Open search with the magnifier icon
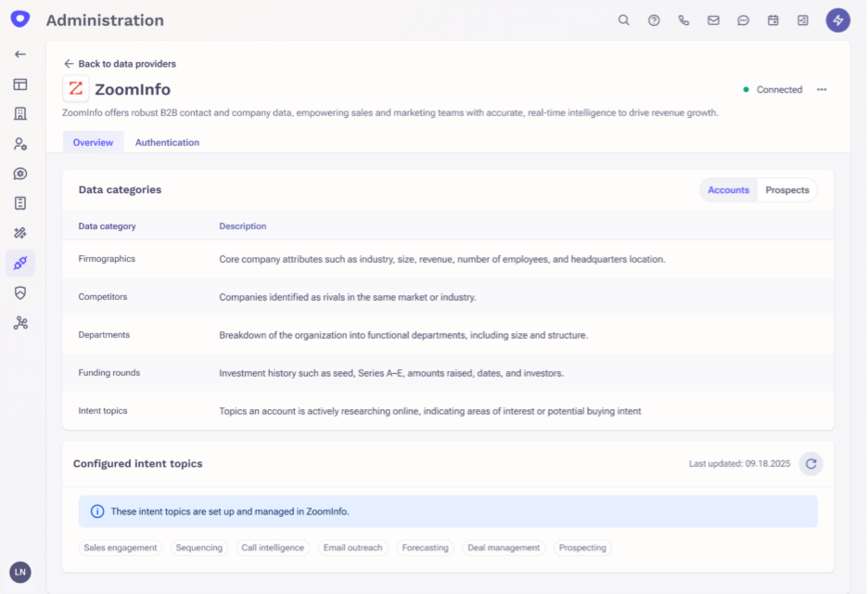The width and height of the screenshot is (868, 594). [624, 20]
